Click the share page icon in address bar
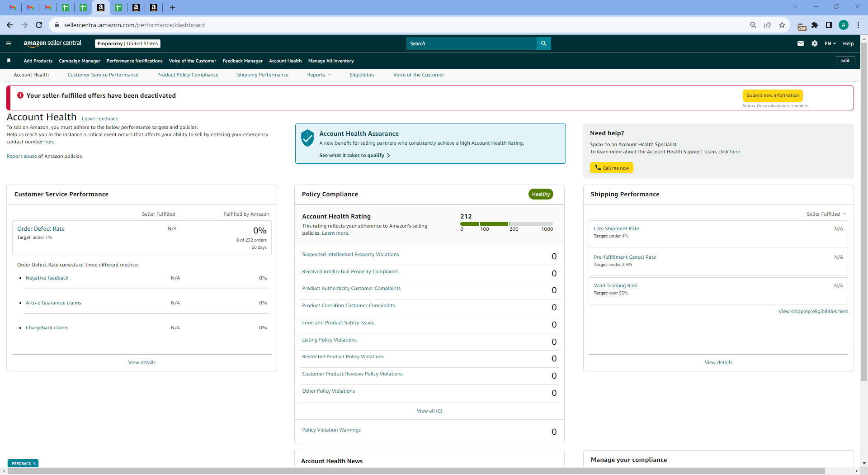The image size is (868, 475). (767, 25)
